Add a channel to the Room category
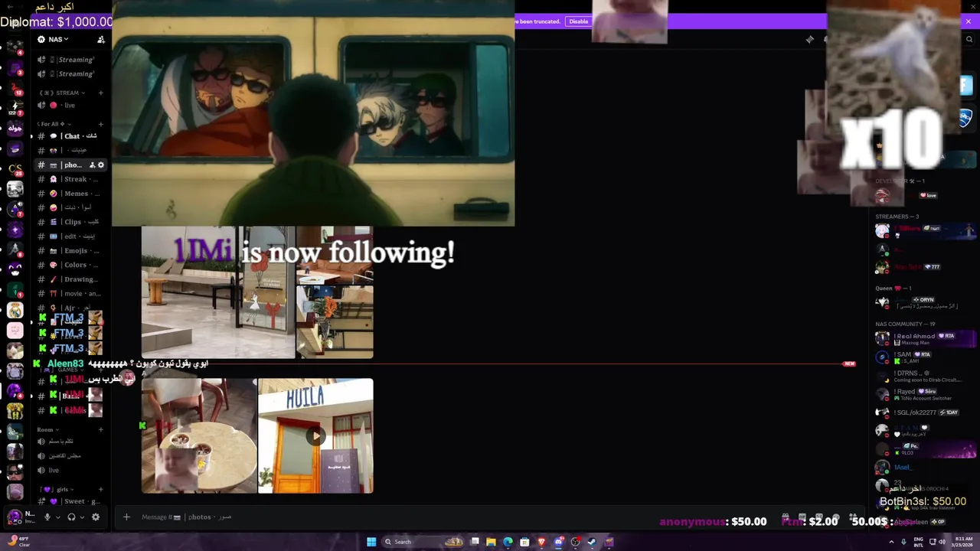 (x=100, y=429)
